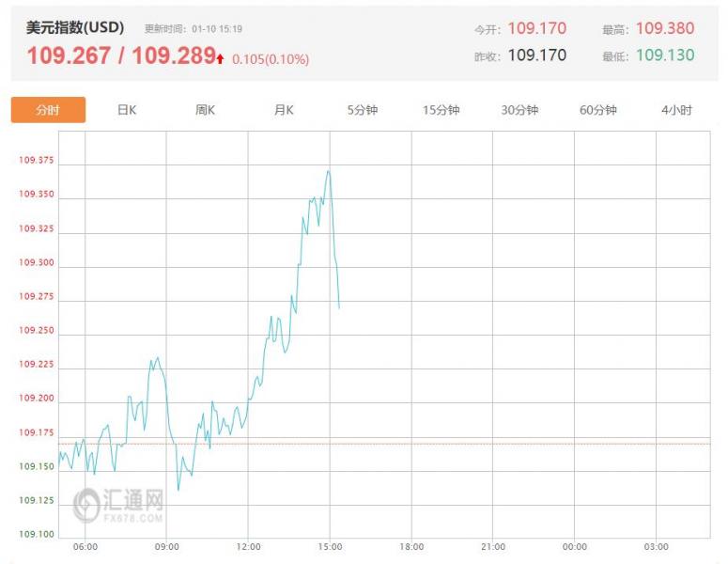Viewport: 728px width, 564px height.
Task: Click the 最低 value 109.130
Action: [665, 55]
